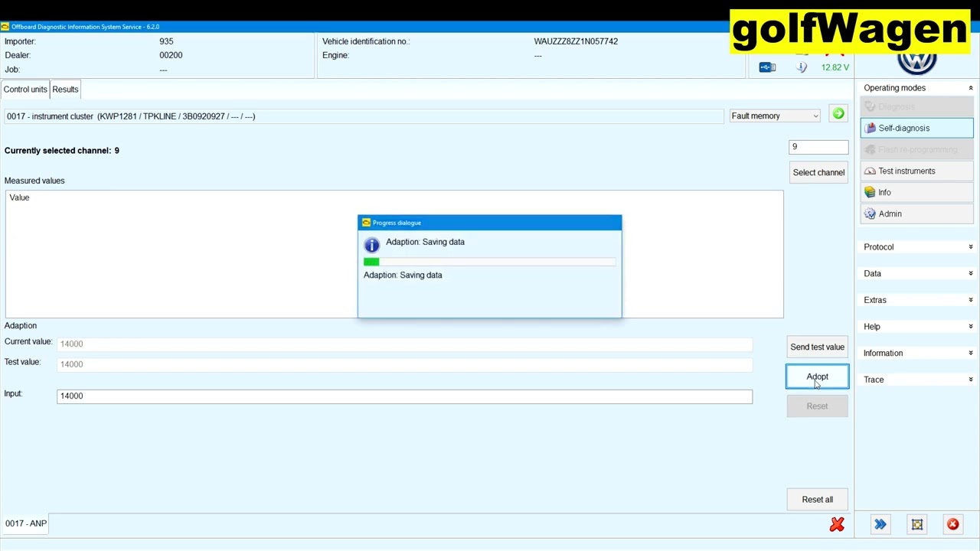Click the adaption saving progress bar
This screenshot has height=551, width=980.
(490, 262)
